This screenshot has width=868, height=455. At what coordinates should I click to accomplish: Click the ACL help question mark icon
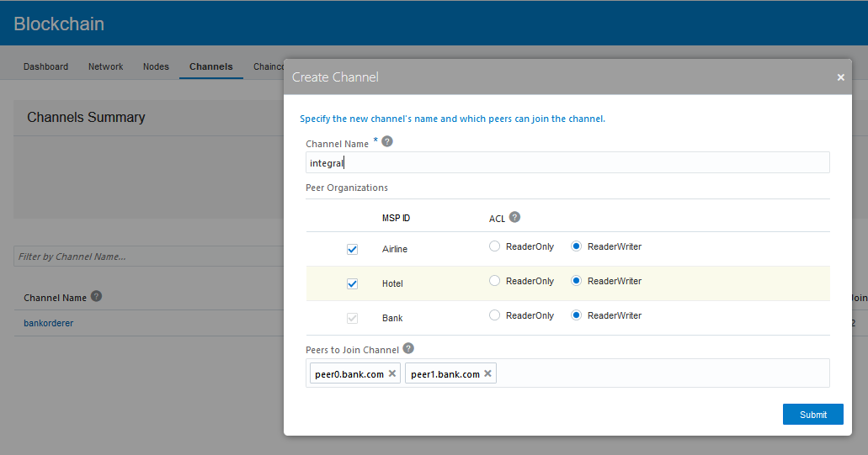[514, 217]
